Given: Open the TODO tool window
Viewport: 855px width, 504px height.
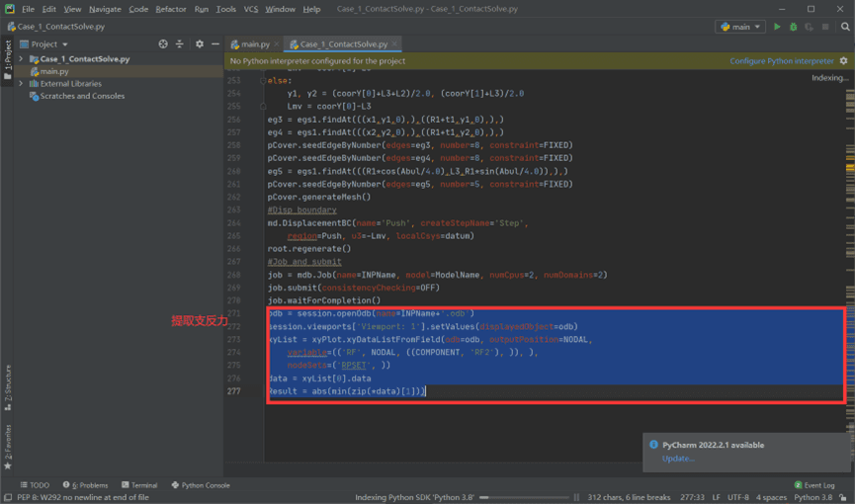Looking at the screenshot, I should click(x=35, y=485).
